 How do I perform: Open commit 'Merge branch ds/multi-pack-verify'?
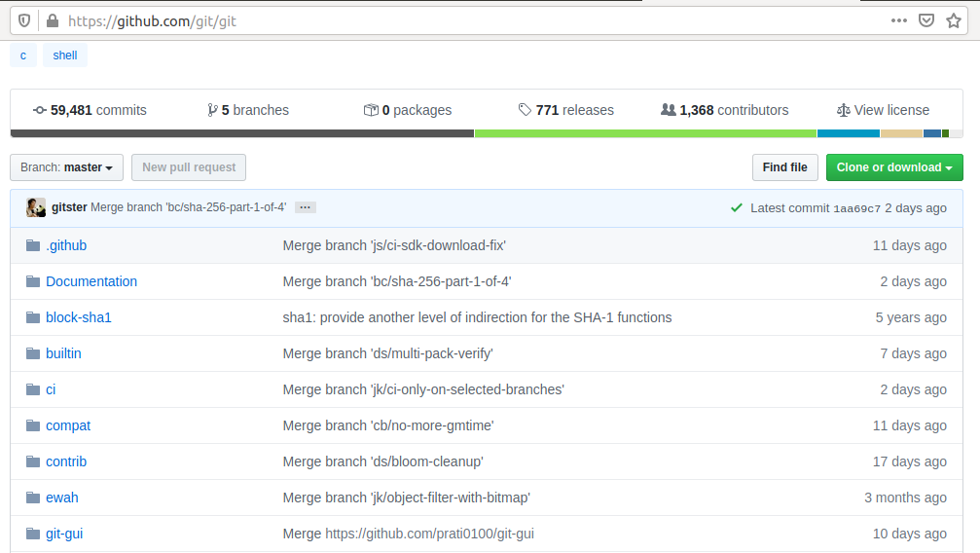(387, 353)
